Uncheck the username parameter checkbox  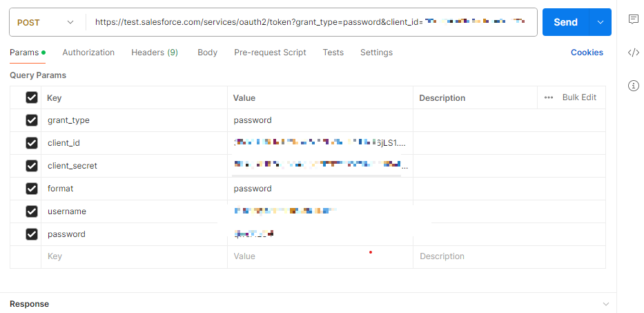32,211
